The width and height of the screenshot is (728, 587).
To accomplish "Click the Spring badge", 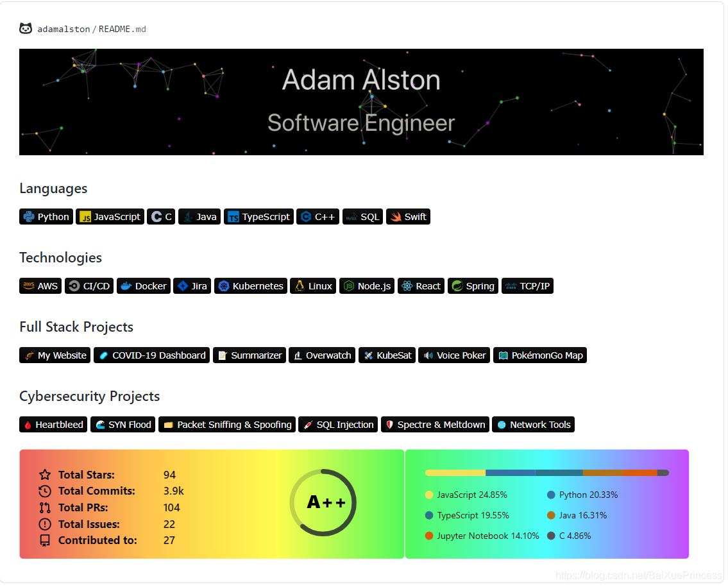I will tap(473, 286).
